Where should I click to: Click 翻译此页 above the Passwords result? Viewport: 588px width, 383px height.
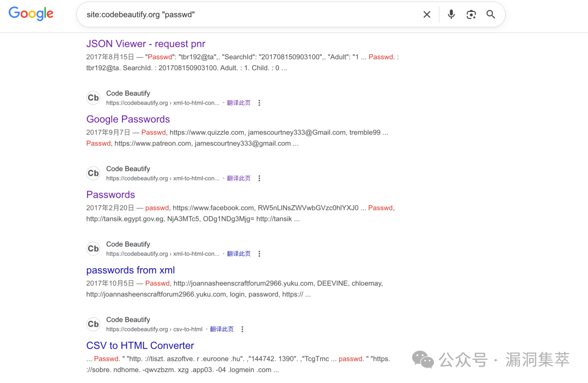click(x=238, y=178)
